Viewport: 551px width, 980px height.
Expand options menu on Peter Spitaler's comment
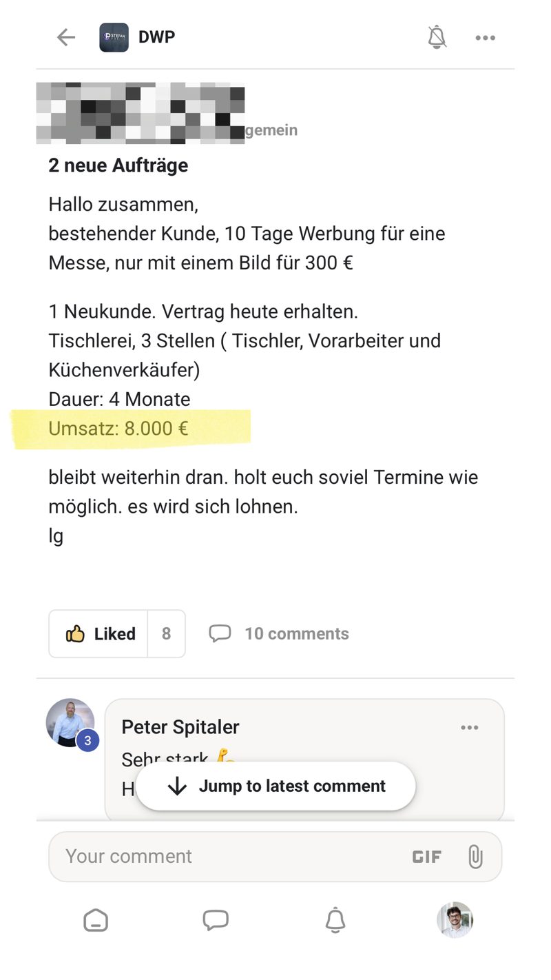pyautogui.click(x=469, y=728)
